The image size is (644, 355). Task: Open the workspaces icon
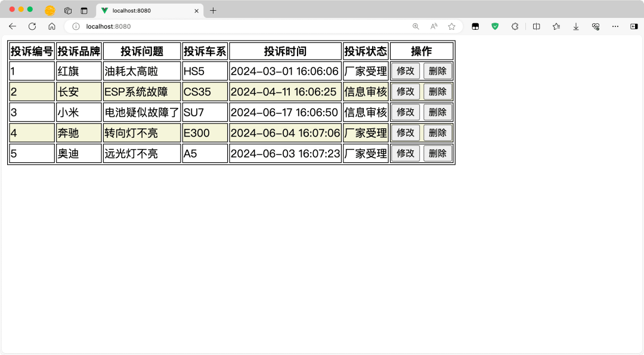[68, 11]
